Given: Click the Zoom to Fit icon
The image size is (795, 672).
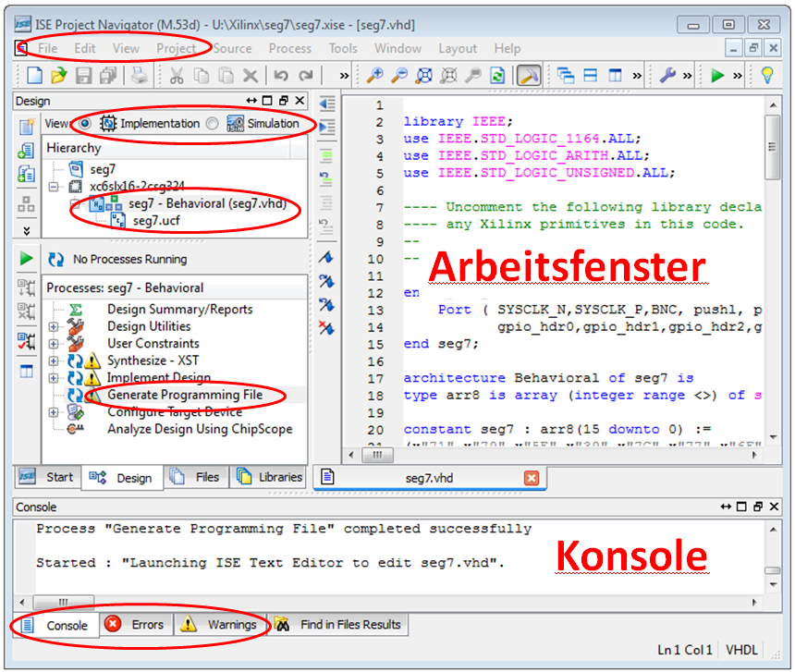Looking at the screenshot, I should (424, 76).
